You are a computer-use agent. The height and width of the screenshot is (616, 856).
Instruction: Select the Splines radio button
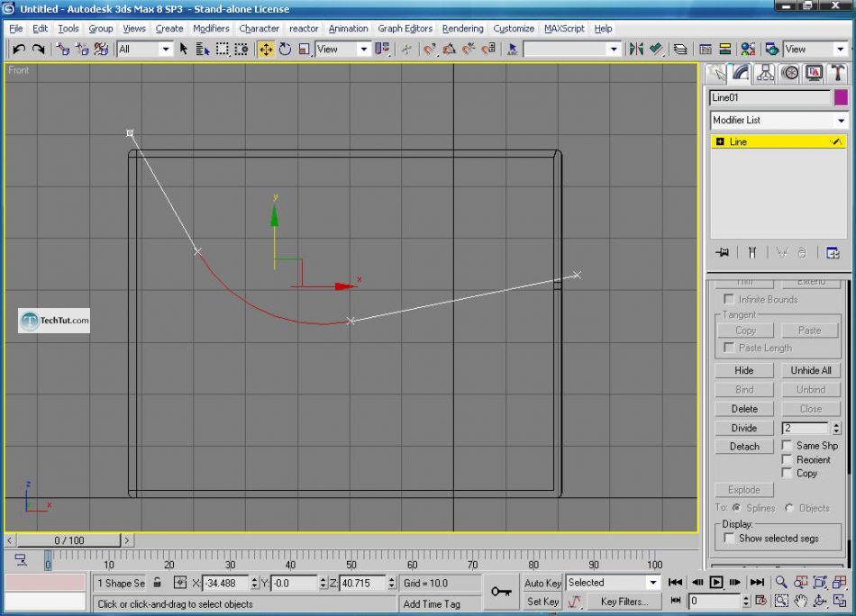(x=736, y=507)
